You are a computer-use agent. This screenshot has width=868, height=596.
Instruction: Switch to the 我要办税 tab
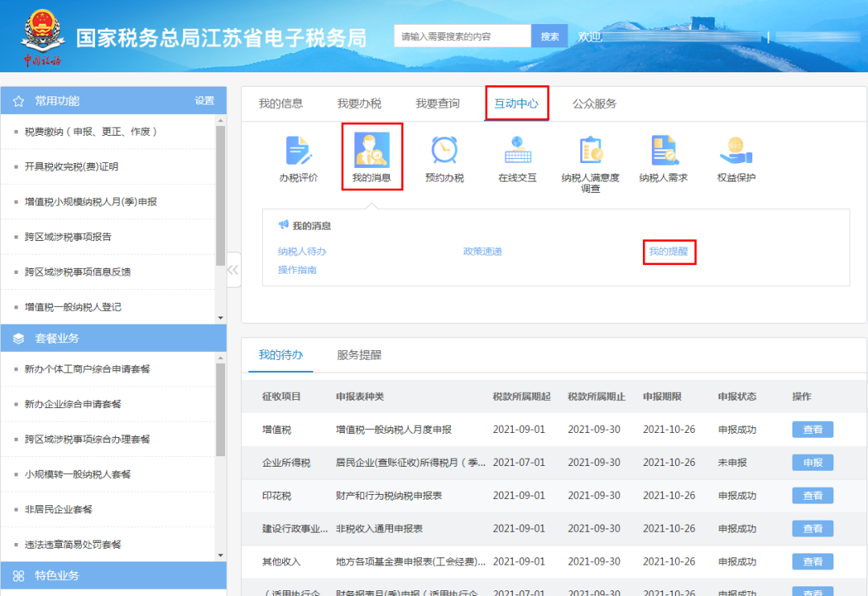click(359, 104)
